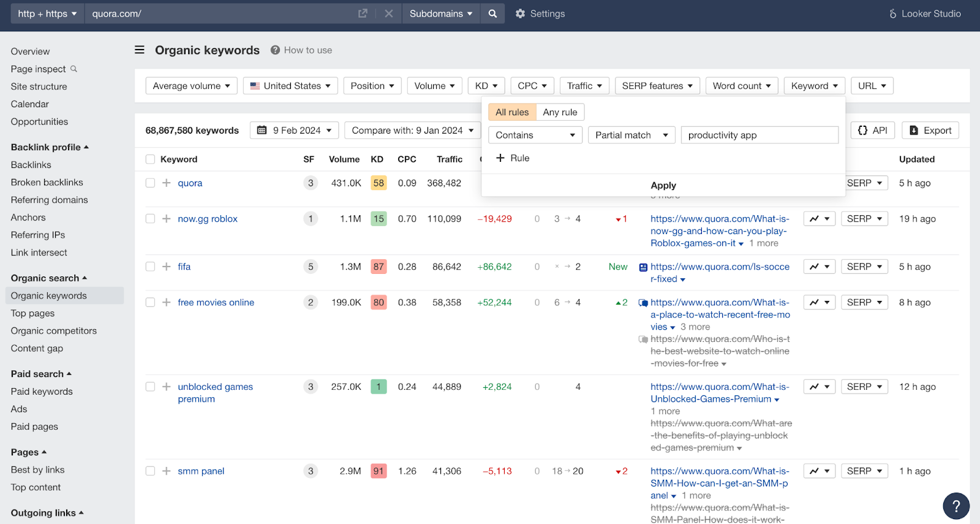Open the Position filter dropdown
The image size is (980, 524).
372,86
